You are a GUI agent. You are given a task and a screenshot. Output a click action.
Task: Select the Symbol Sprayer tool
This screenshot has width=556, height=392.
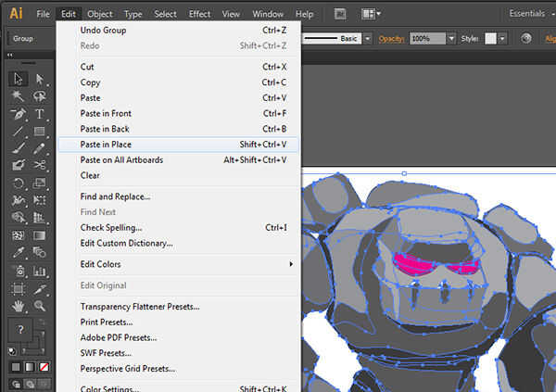pos(18,272)
